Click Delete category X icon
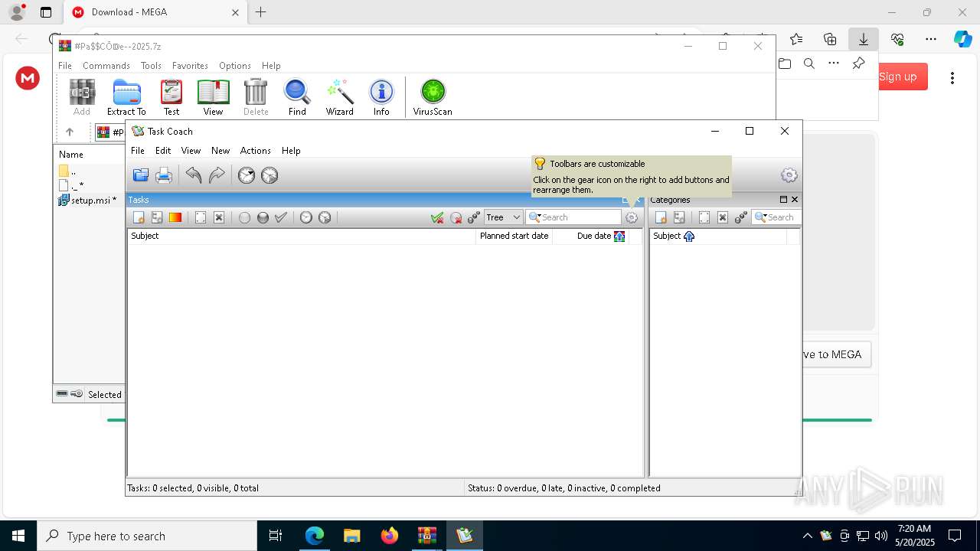This screenshot has height=551, width=980. click(723, 217)
